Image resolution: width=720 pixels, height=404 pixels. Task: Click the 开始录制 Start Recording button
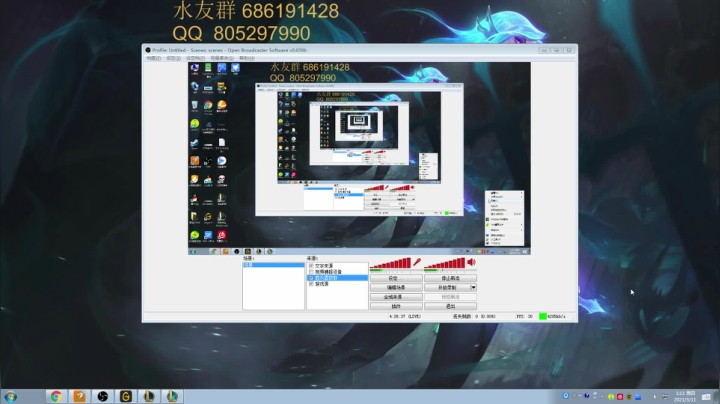click(447, 287)
